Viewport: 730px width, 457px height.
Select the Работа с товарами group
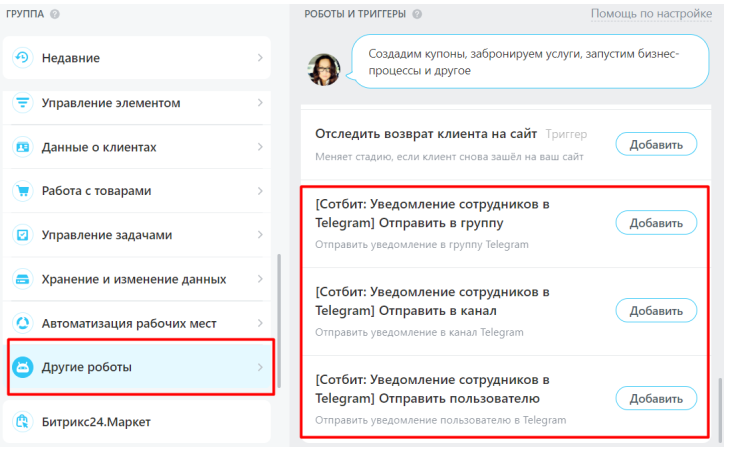(137, 191)
